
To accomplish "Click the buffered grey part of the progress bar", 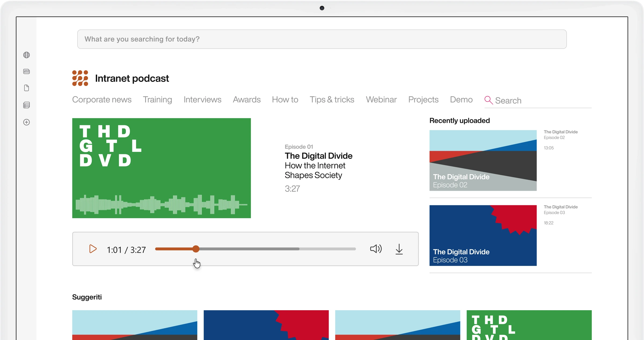I will [x=250, y=249].
